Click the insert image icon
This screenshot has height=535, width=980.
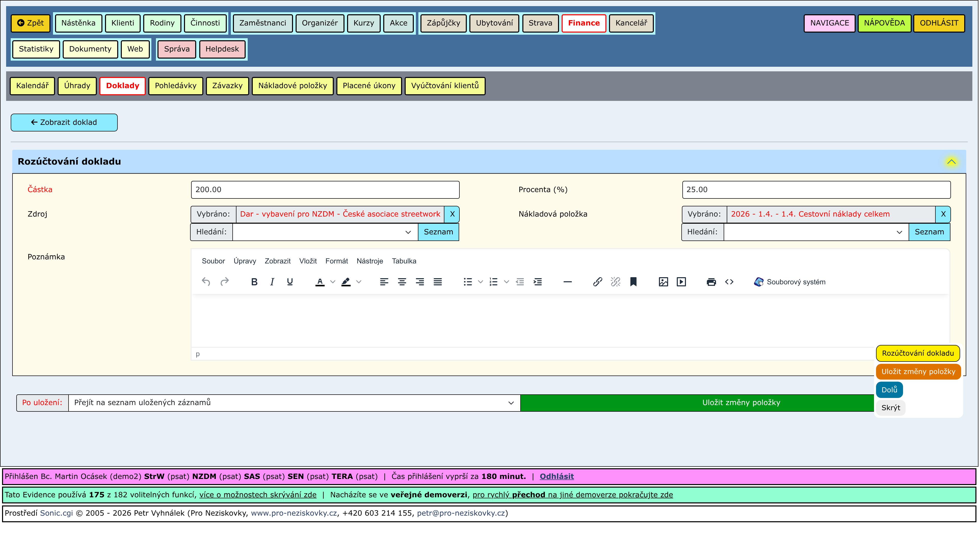pos(663,282)
